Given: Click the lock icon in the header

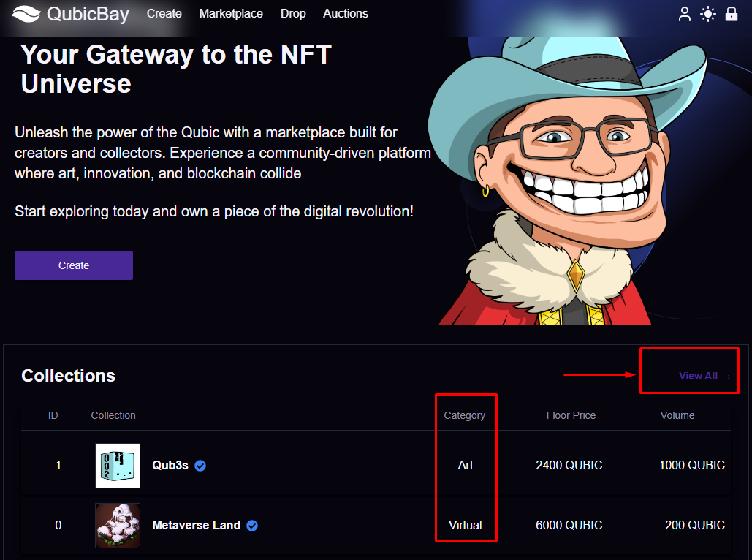Looking at the screenshot, I should pos(732,14).
